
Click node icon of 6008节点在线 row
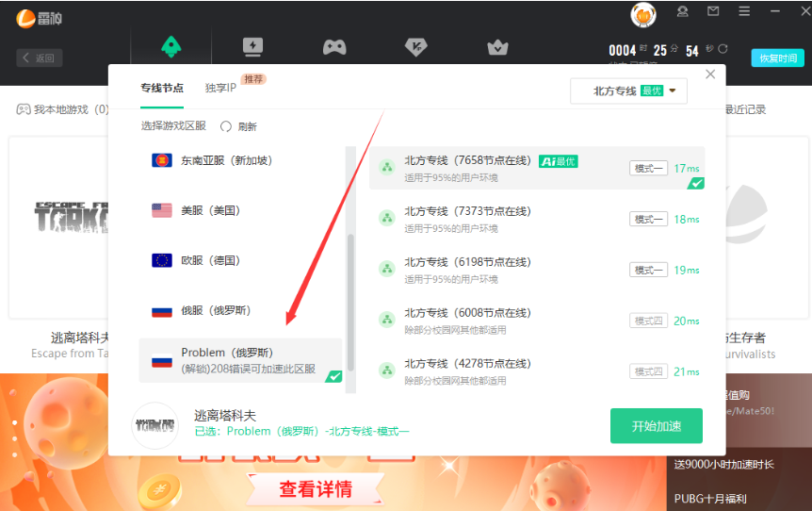click(x=387, y=320)
